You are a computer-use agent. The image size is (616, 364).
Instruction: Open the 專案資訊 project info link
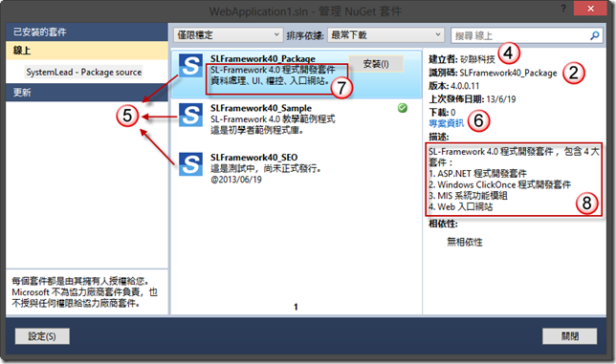[447, 123]
